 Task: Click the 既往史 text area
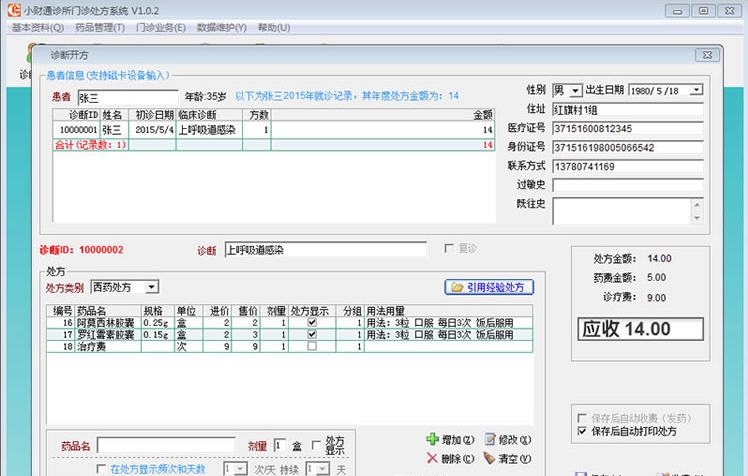tap(622, 211)
